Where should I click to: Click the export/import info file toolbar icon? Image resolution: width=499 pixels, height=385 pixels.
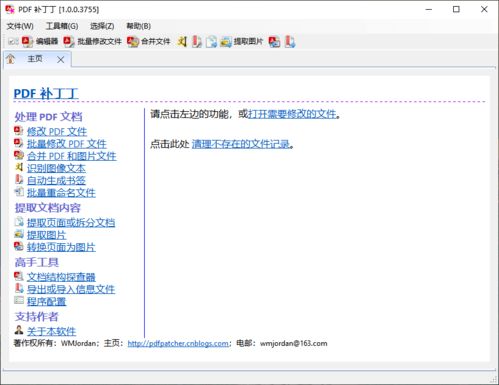coord(290,41)
